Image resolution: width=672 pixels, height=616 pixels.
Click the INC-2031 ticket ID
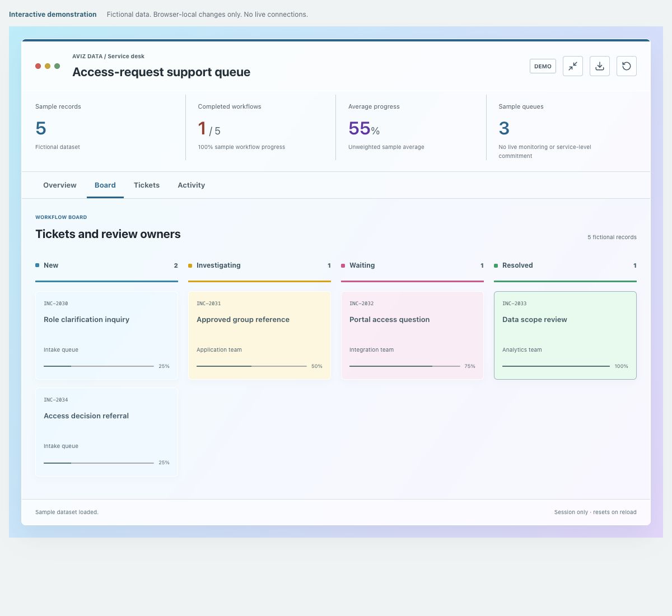209,304
